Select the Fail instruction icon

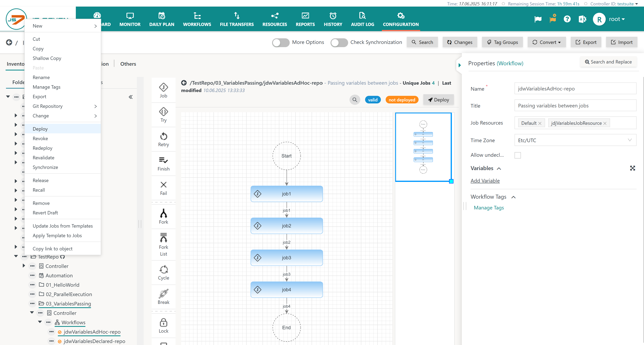coord(163,184)
